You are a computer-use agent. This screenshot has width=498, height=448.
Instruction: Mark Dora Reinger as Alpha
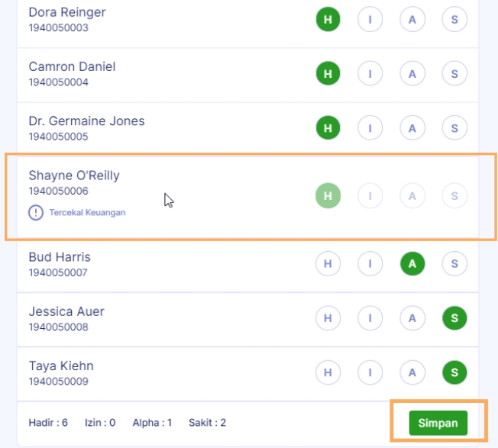(x=412, y=20)
